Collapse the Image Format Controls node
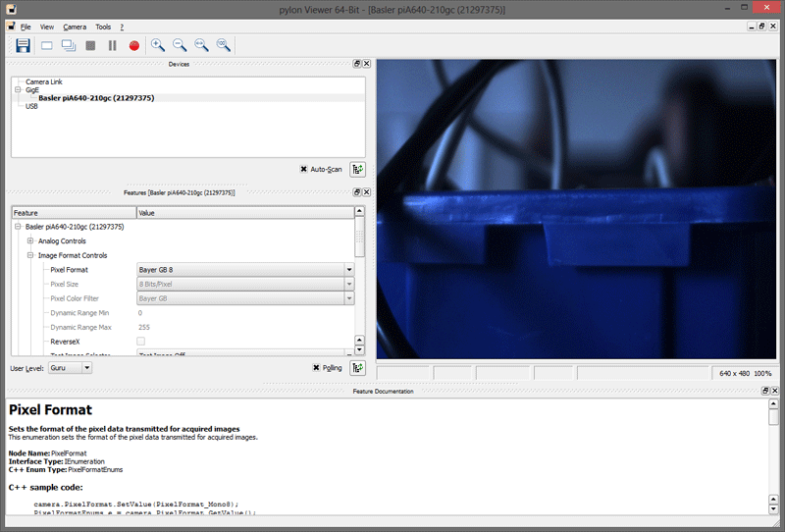 click(x=30, y=255)
